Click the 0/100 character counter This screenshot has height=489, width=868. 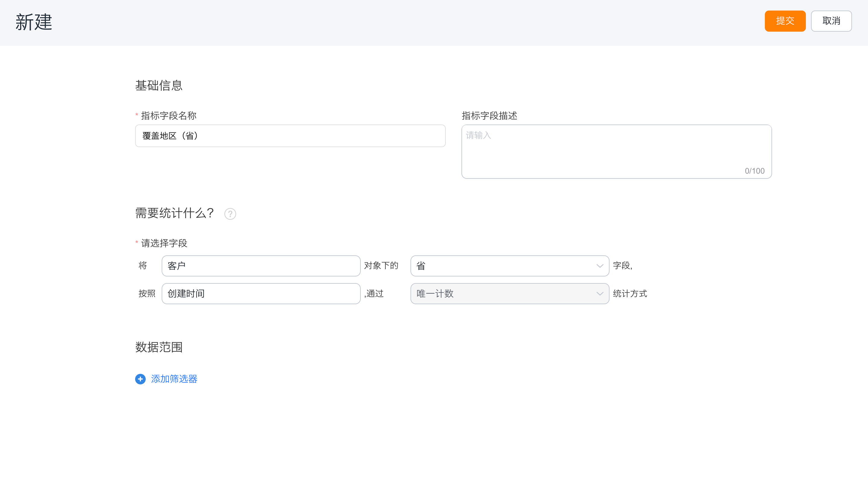[x=754, y=171]
